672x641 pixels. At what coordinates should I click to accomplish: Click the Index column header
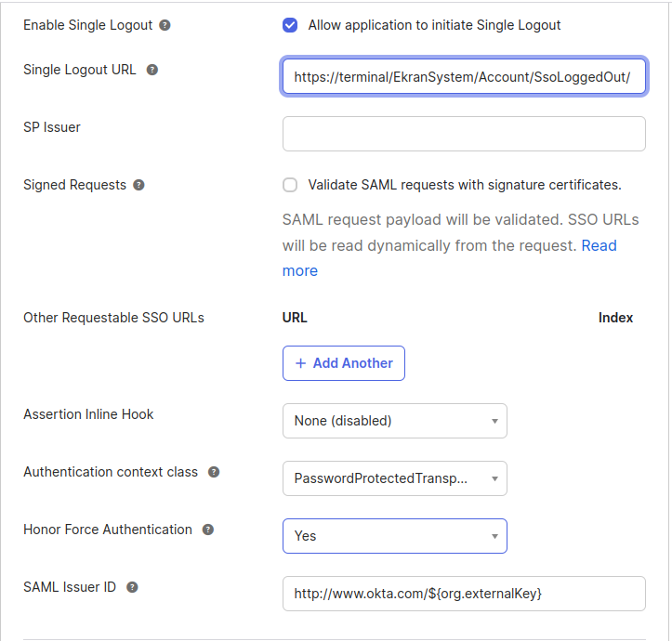[x=615, y=318]
